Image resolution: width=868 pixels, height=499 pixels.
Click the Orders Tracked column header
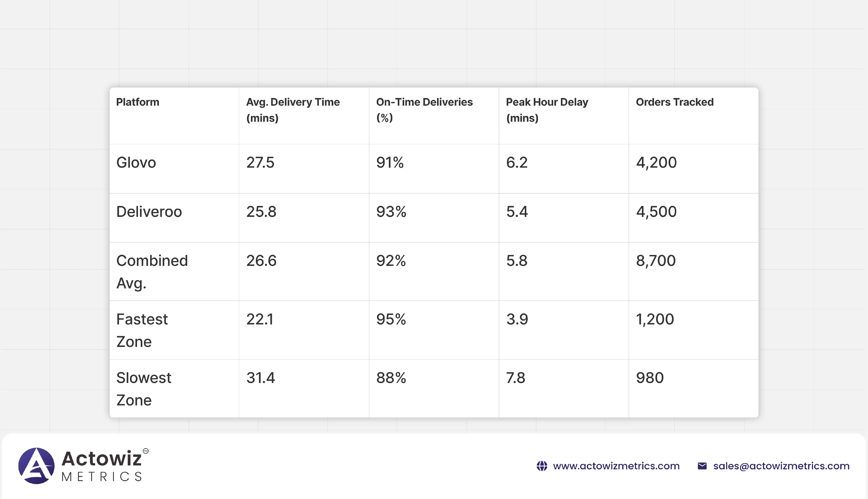coord(674,102)
